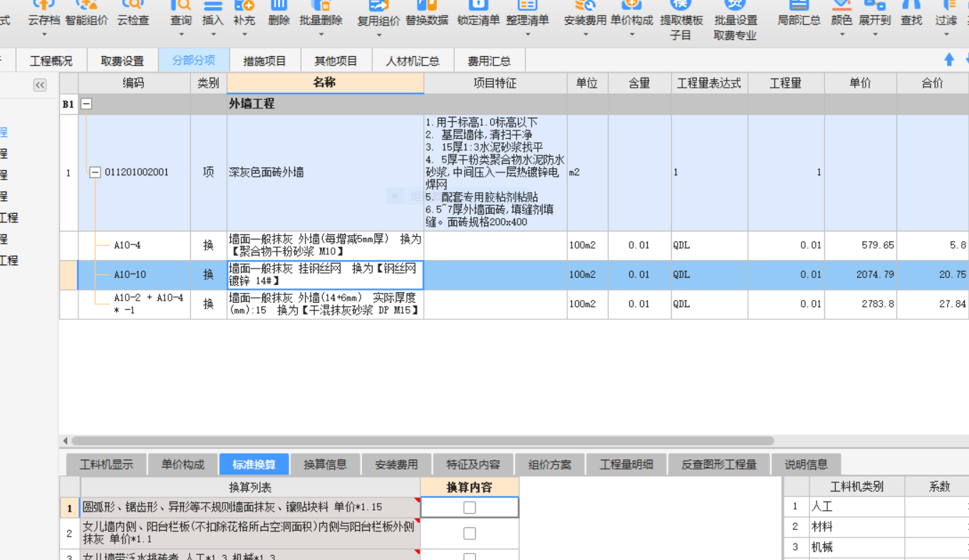
Task: Open the 组价方案 bottom tab
Action: click(x=549, y=465)
